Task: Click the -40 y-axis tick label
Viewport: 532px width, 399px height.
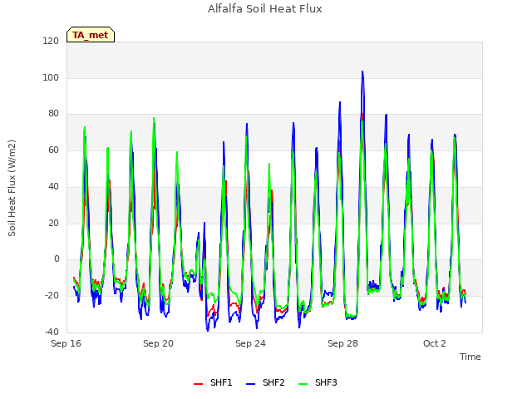Action: coord(52,332)
